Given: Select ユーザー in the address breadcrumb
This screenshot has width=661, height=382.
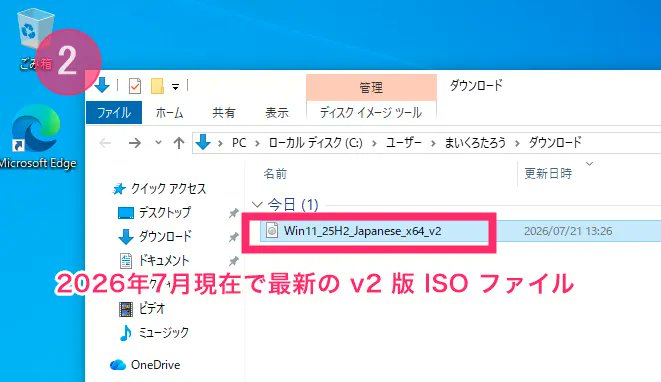Looking at the screenshot, I should point(403,143).
